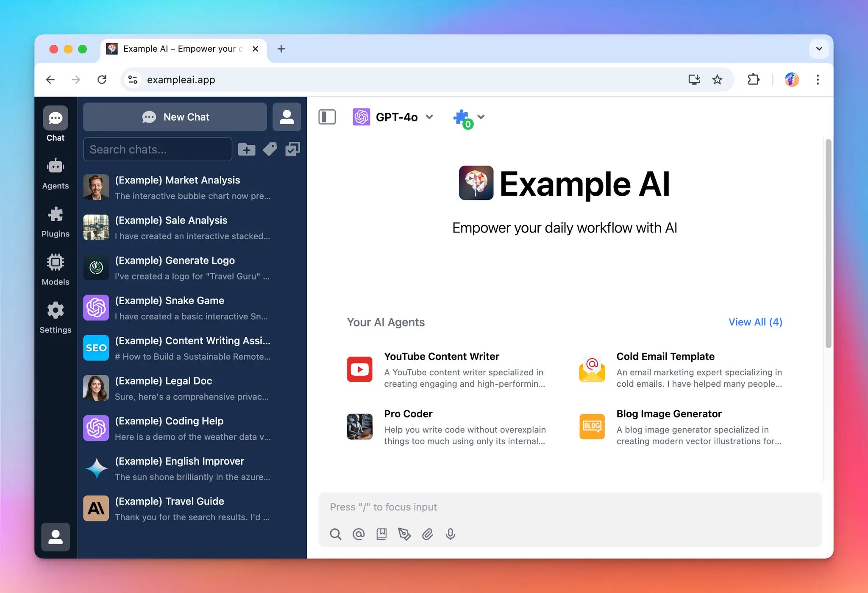Open the (Example) Travel Guide chat

point(192,509)
